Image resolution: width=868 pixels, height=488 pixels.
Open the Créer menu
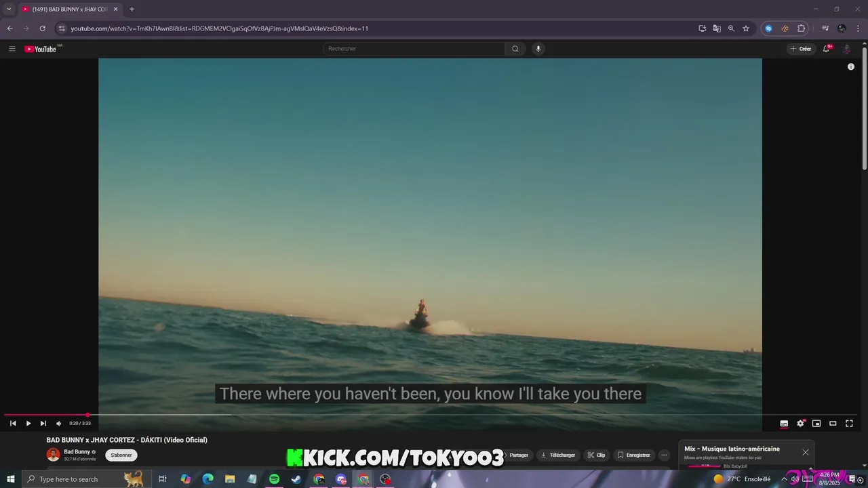click(801, 49)
